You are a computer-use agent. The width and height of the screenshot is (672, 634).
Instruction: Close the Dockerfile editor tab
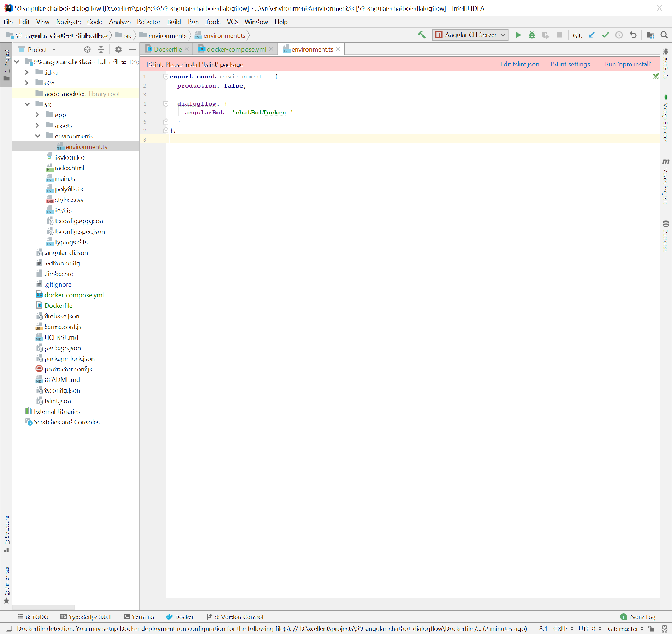[186, 49]
